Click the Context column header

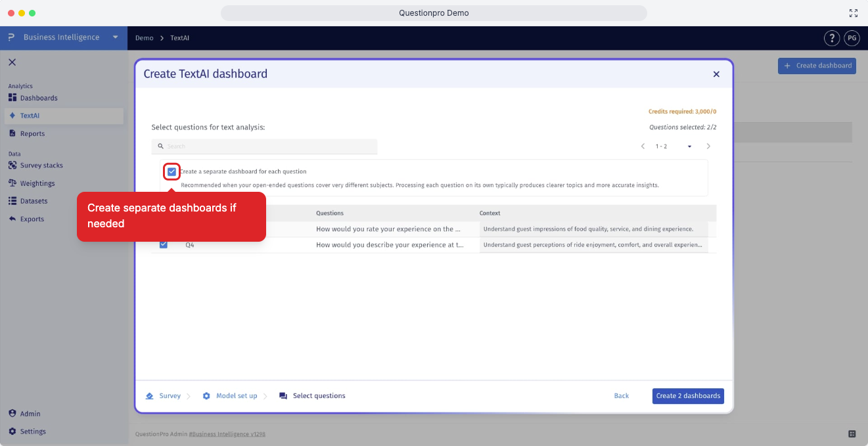click(490, 213)
